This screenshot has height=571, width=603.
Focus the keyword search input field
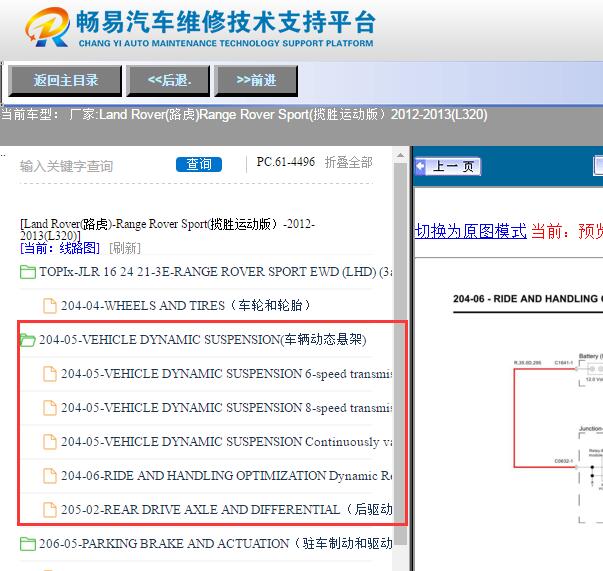click(94, 166)
